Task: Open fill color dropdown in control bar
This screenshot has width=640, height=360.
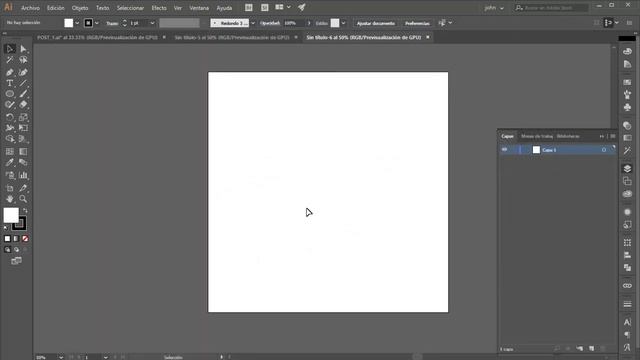Action: (x=77, y=23)
